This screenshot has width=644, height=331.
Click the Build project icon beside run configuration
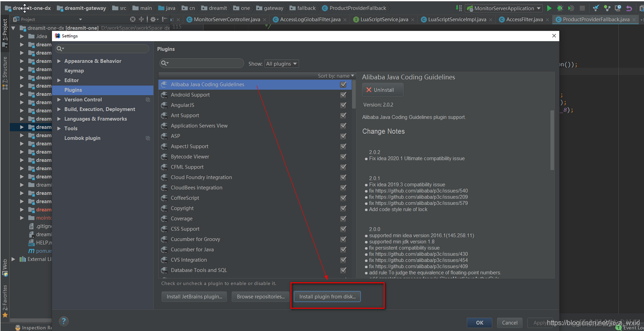[x=458, y=8]
